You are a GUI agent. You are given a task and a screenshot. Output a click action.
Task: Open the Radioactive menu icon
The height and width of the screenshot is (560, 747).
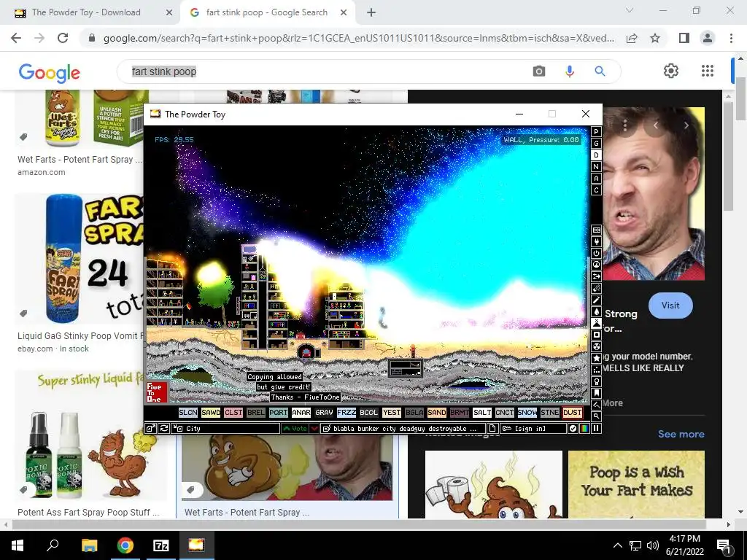pos(596,346)
